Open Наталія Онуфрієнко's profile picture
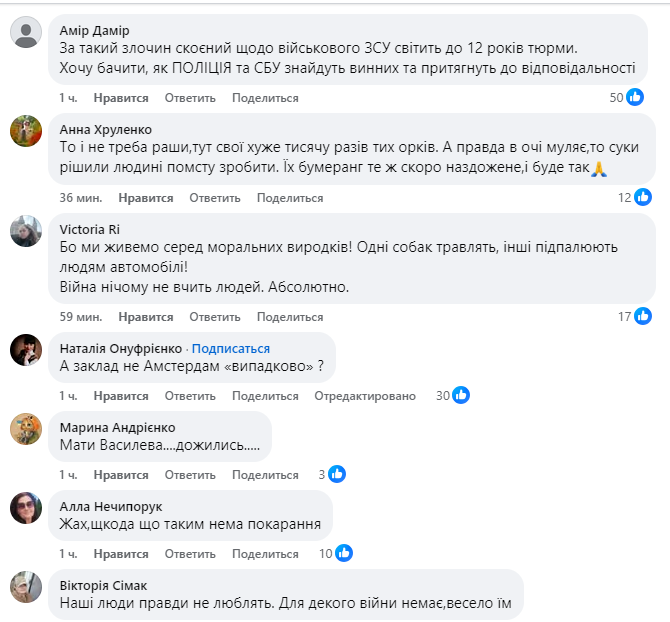The width and height of the screenshot is (670, 622). tap(25, 349)
